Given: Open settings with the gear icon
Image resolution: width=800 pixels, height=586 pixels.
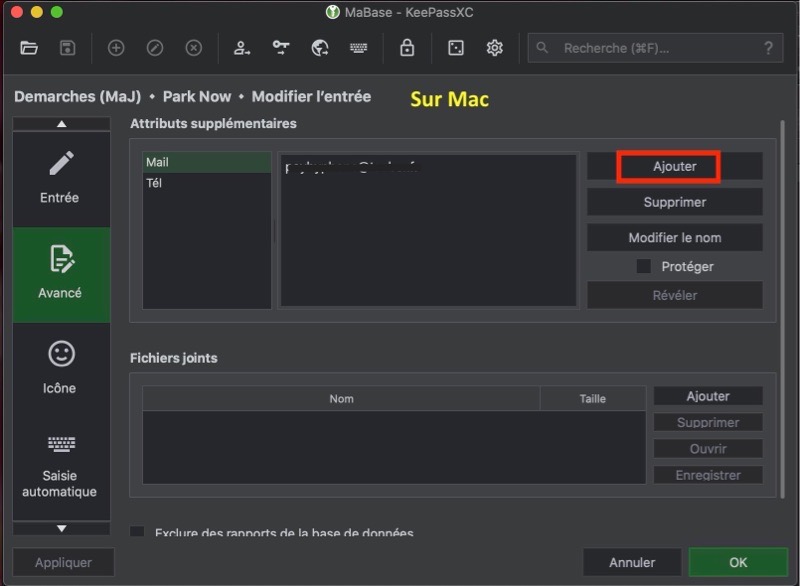Looking at the screenshot, I should [x=494, y=47].
